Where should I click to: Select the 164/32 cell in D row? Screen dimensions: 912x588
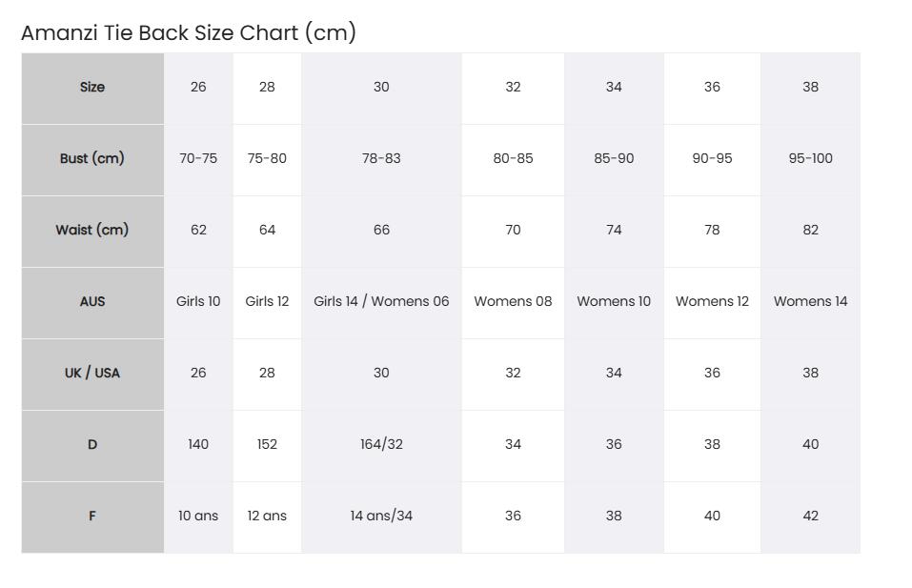pos(381,445)
